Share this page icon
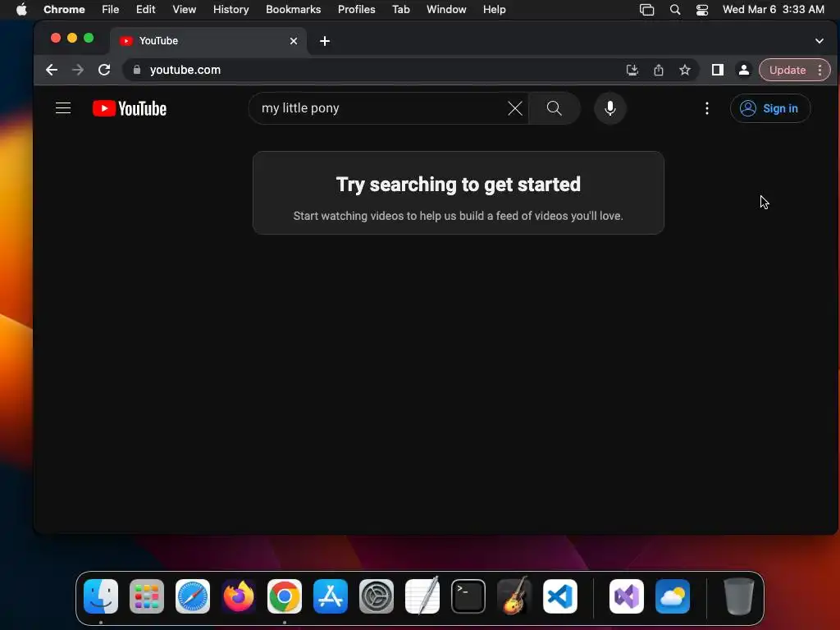The image size is (840, 630). pyautogui.click(x=659, y=70)
